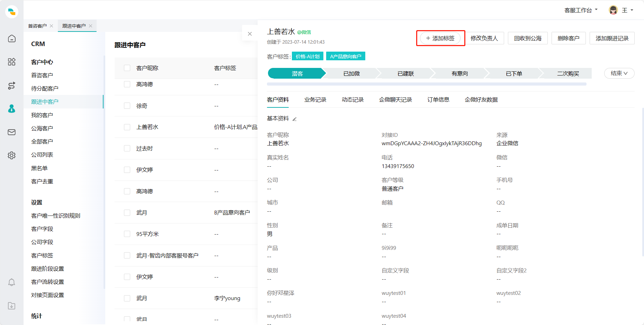This screenshot has height=325, width=644.
Task: Open the 客服工作台 dropdown
Action: pos(581,10)
